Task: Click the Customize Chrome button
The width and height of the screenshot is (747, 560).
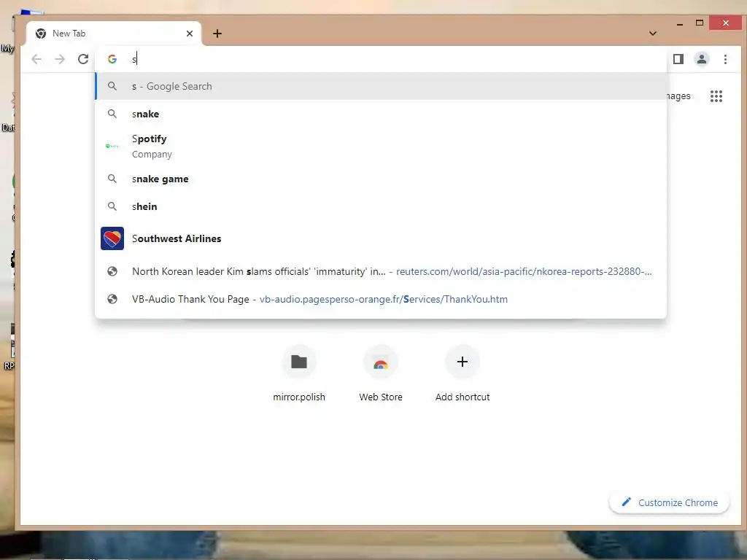Action: (670, 503)
